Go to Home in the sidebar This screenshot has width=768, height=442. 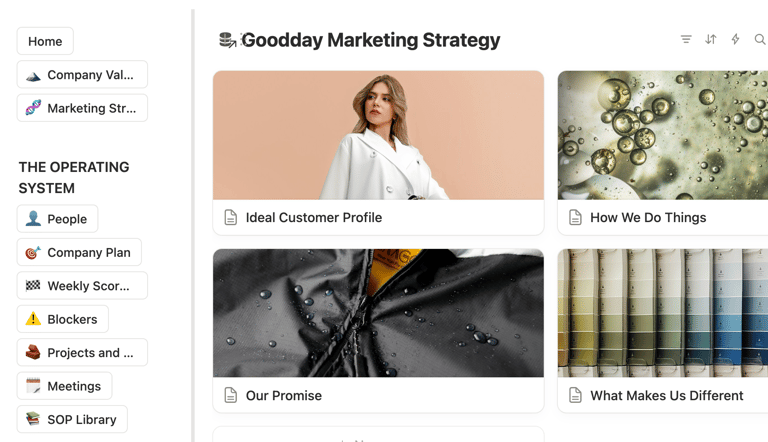45,41
